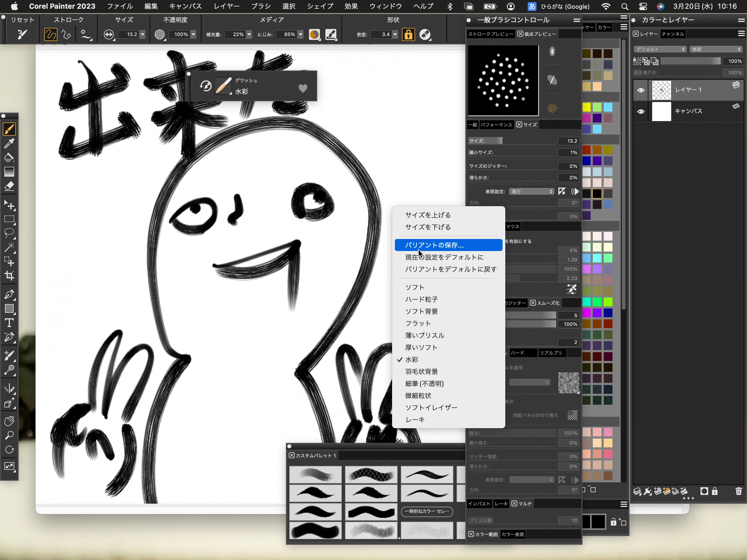The height and width of the screenshot is (560, 747).
Task: Select the Rake variant in menu
Action: (x=448, y=419)
